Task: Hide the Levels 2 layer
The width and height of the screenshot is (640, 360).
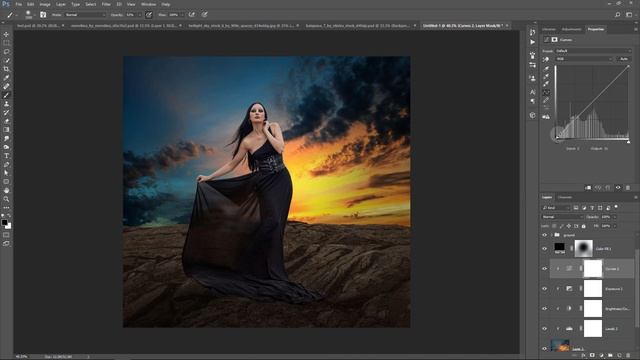Action: [x=544, y=329]
